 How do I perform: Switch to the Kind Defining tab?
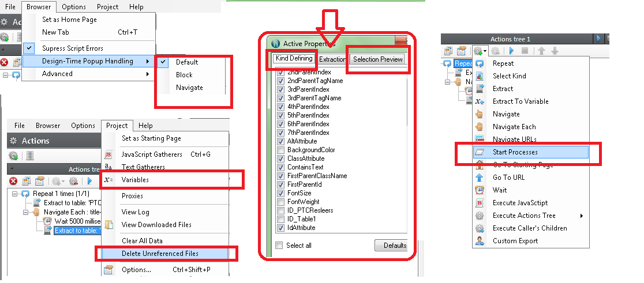point(294,59)
